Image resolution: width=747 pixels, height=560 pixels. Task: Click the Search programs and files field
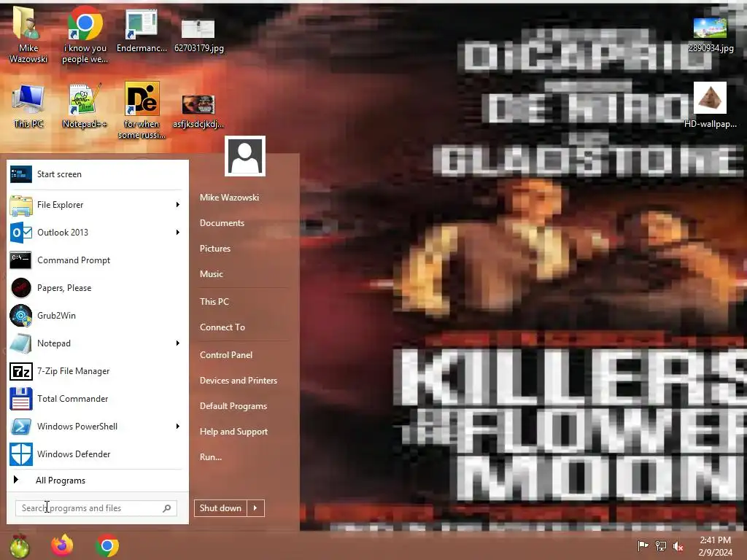pyautogui.click(x=96, y=508)
